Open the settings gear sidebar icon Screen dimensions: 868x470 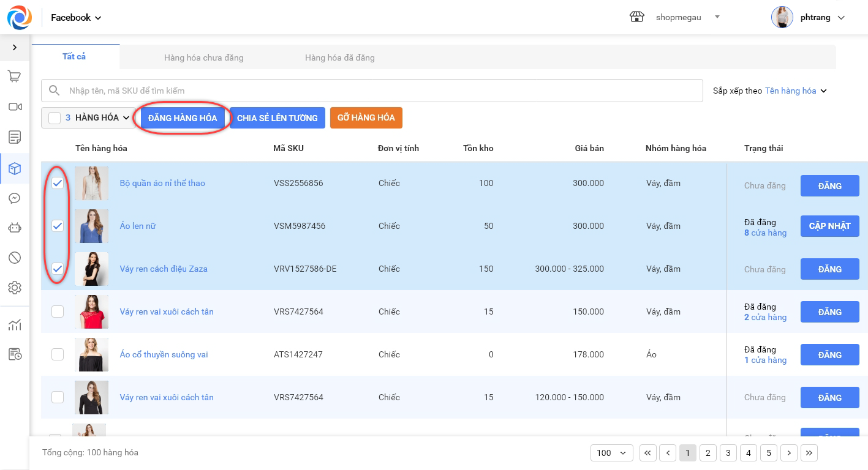(15, 288)
